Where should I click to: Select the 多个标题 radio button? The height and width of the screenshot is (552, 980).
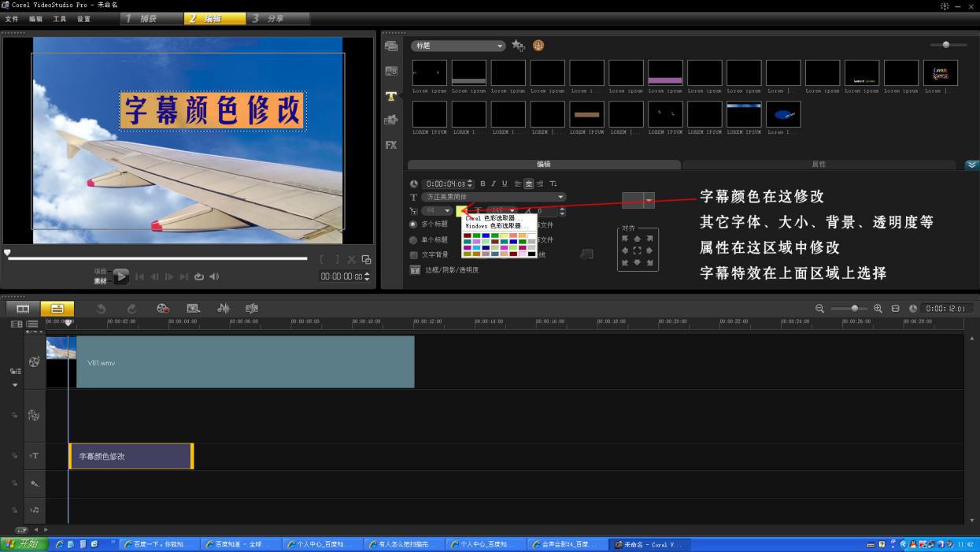point(413,224)
